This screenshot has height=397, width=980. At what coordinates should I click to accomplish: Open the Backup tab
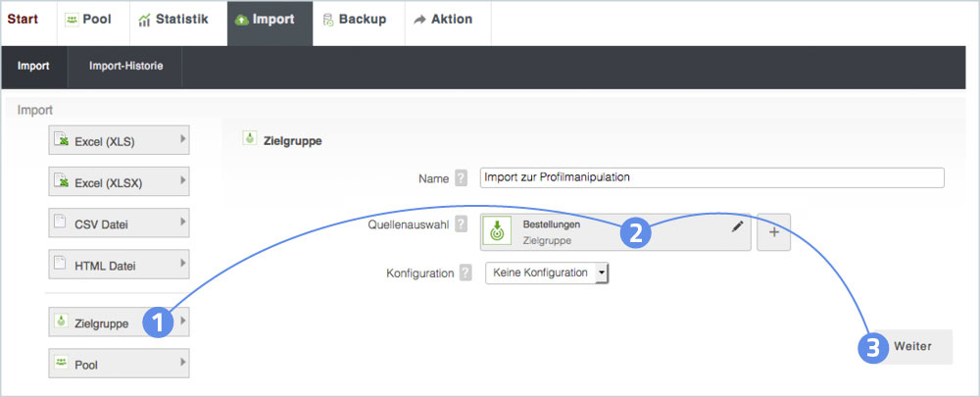353,20
